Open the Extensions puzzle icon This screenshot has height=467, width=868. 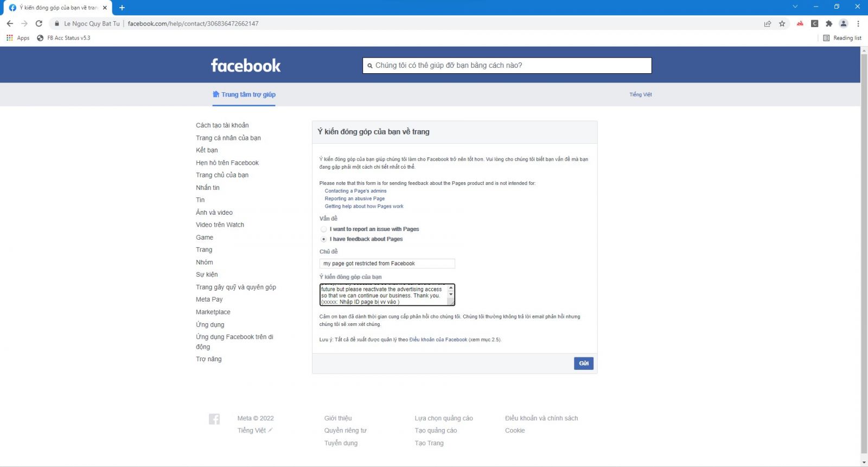click(829, 23)
